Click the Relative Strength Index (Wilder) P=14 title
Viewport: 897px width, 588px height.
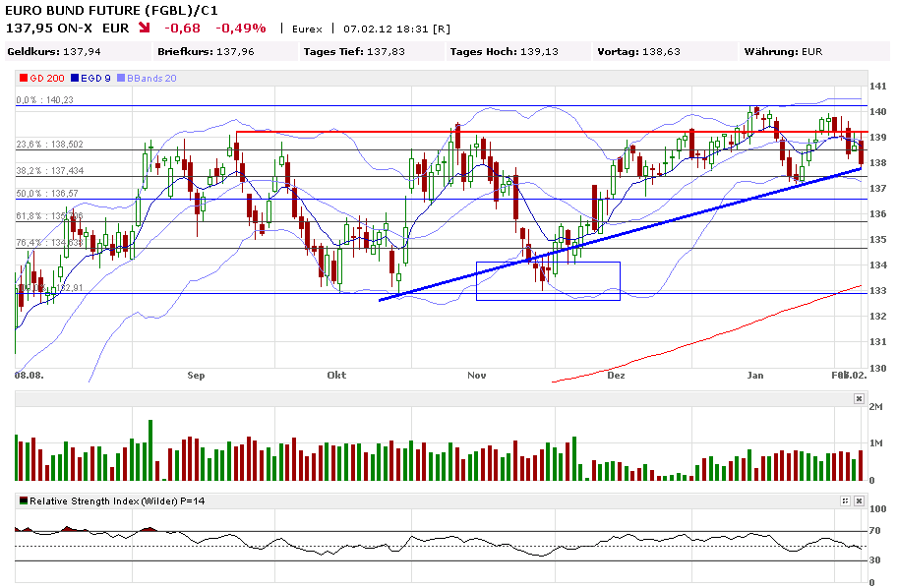point(117,501)
